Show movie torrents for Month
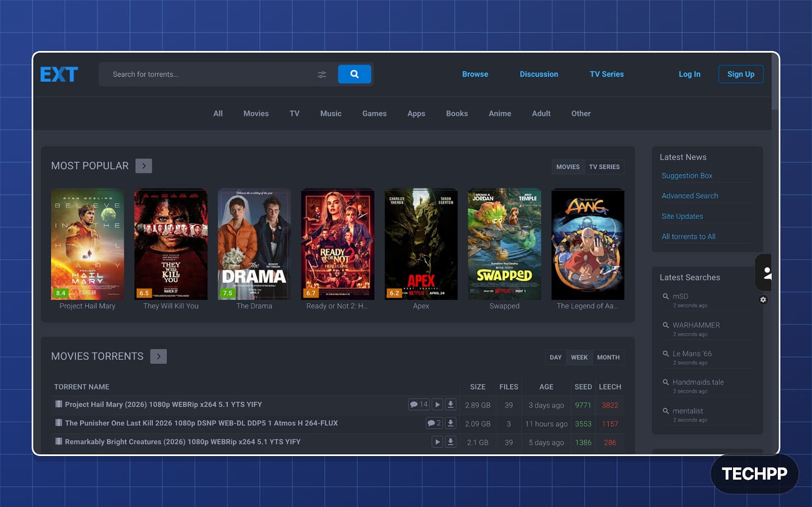This screenshot has height=507, width=812. 608,357
